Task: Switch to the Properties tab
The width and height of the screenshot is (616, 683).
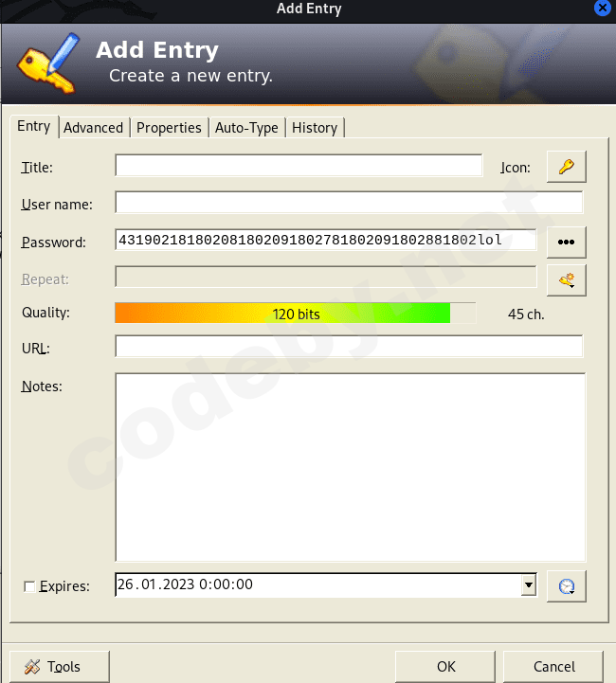Action: click(x=169, y=128)
